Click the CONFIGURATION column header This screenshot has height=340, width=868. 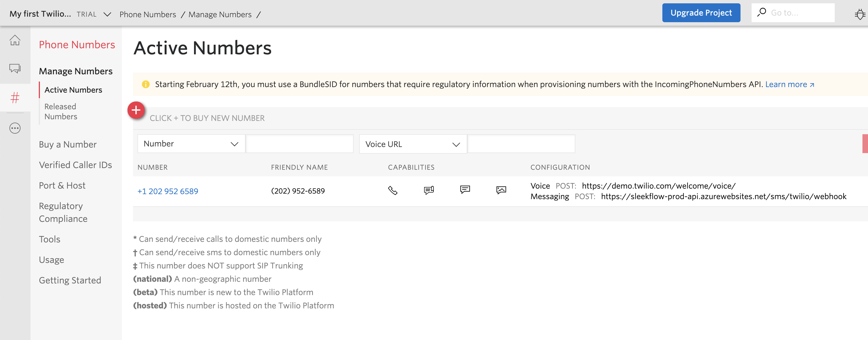click(560, 167)
